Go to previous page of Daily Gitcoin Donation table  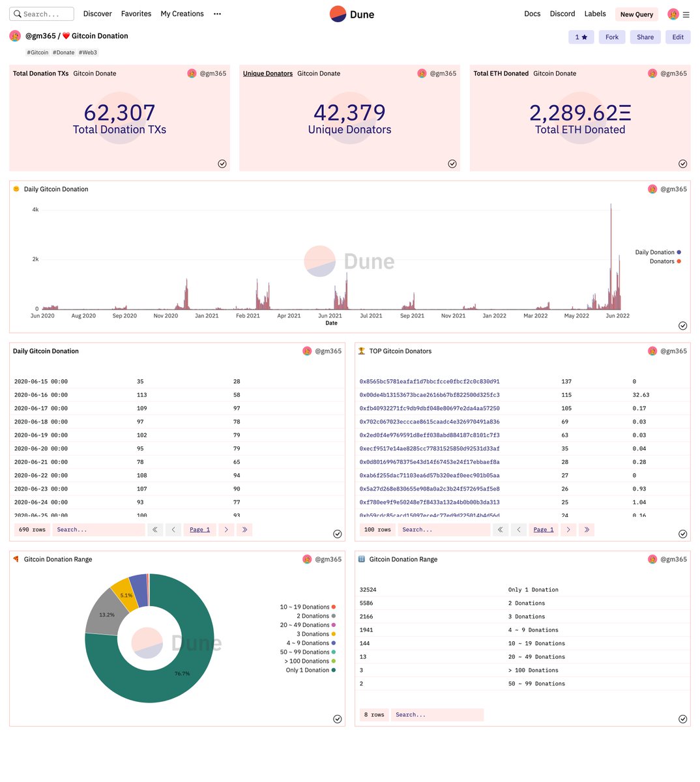(173, 530)
